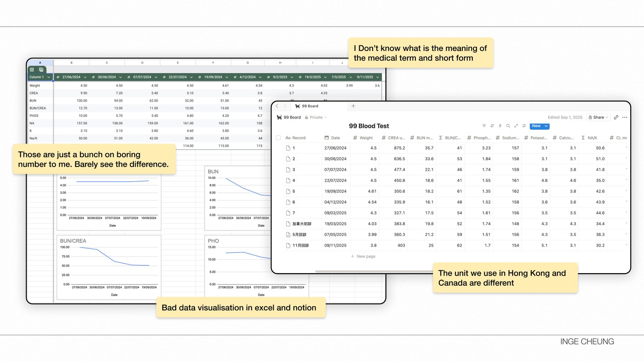644x362 pixels.
Task: Click the BUN/CREA row label cell
Action: click(x=40, y=108)
